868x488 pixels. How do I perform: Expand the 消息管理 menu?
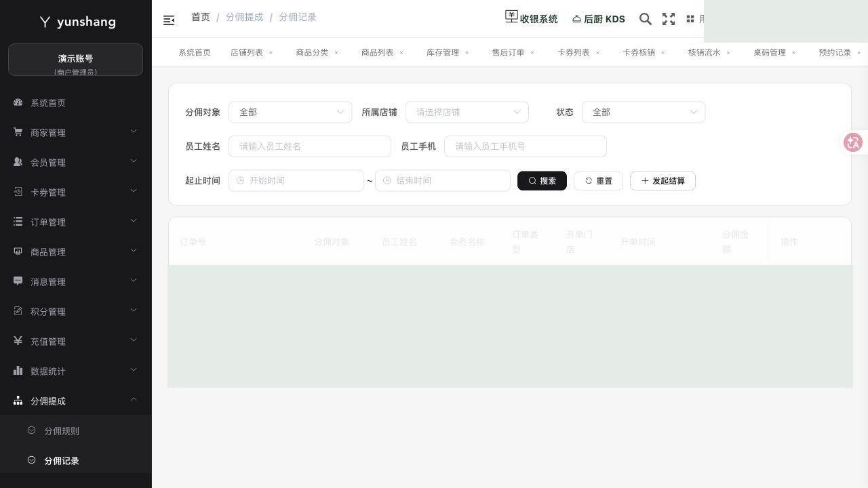[75, 281]
